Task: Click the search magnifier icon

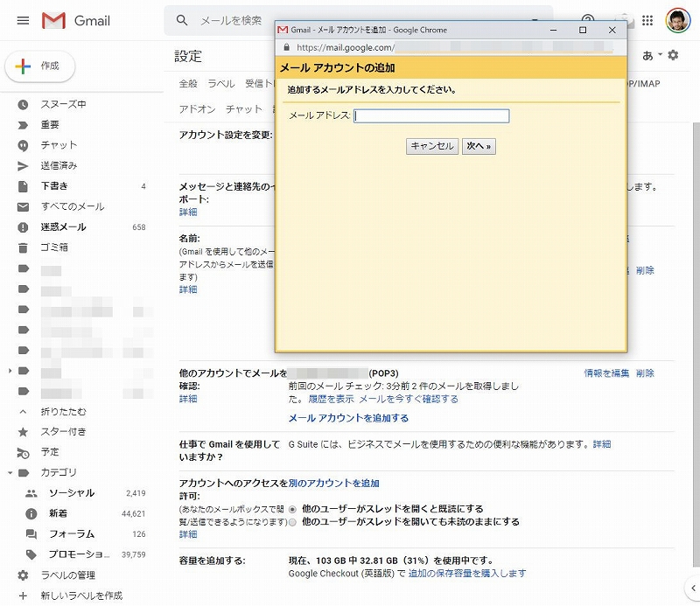Action: coord(182,20)
